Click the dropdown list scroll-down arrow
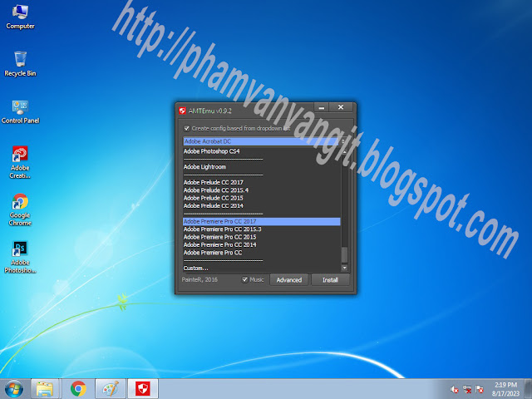532x399 pixels. (344, 268)
